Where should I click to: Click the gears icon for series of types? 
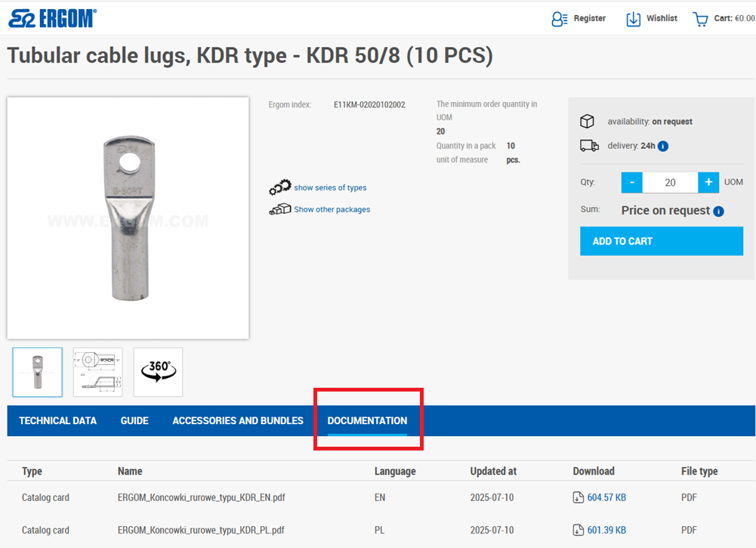279,187
